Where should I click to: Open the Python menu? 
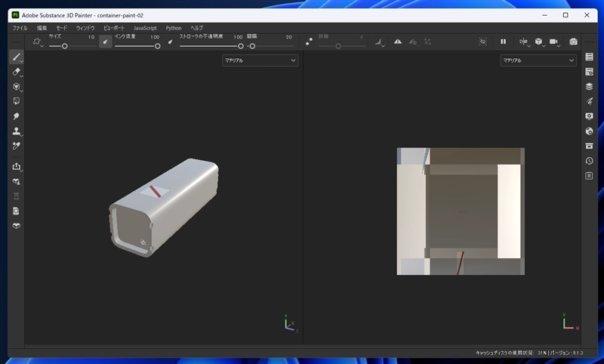point(174,28)
